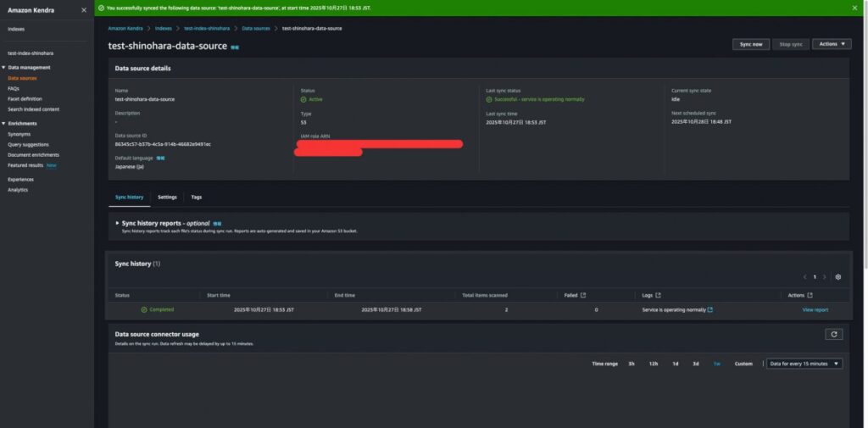Go to next page arrow in sync history

[824, 277]
